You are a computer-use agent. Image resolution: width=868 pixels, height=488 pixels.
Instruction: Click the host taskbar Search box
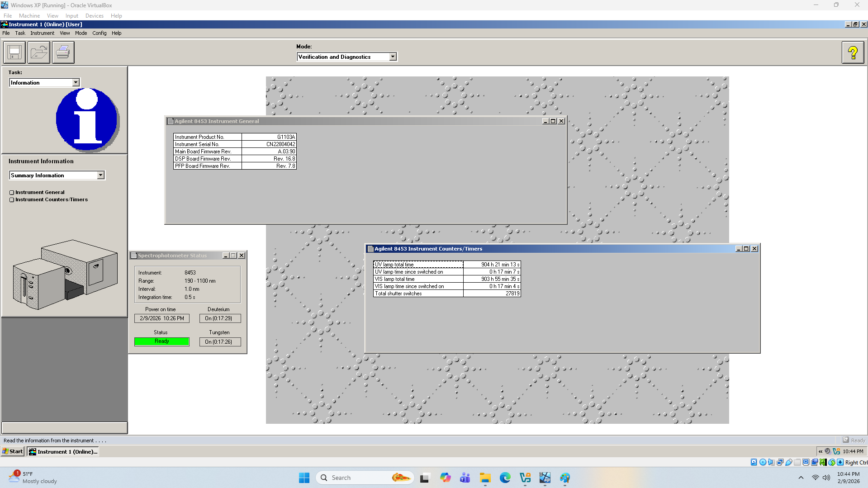[365, 478]
